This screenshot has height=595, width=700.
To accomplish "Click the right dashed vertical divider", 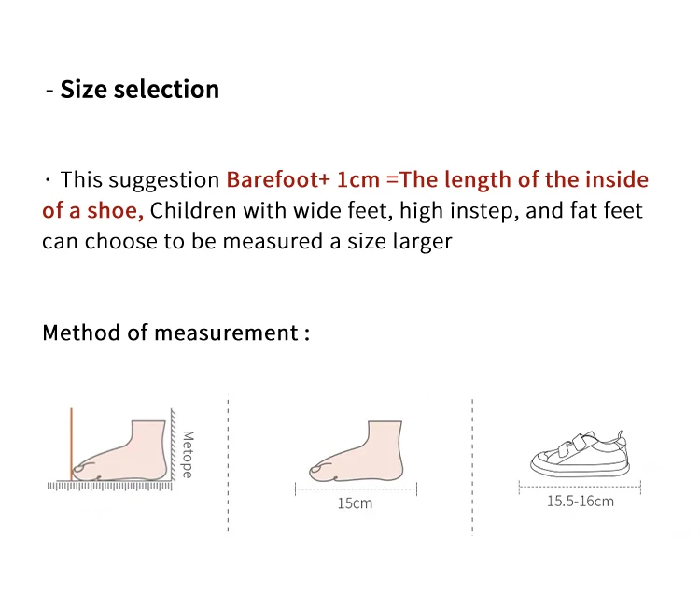I will (472, 465).
